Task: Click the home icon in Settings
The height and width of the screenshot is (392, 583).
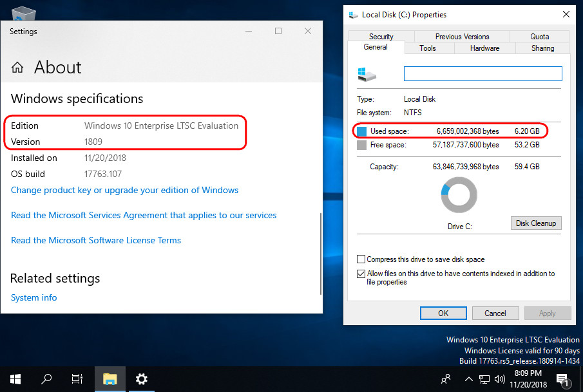Action: coord(18,68)
